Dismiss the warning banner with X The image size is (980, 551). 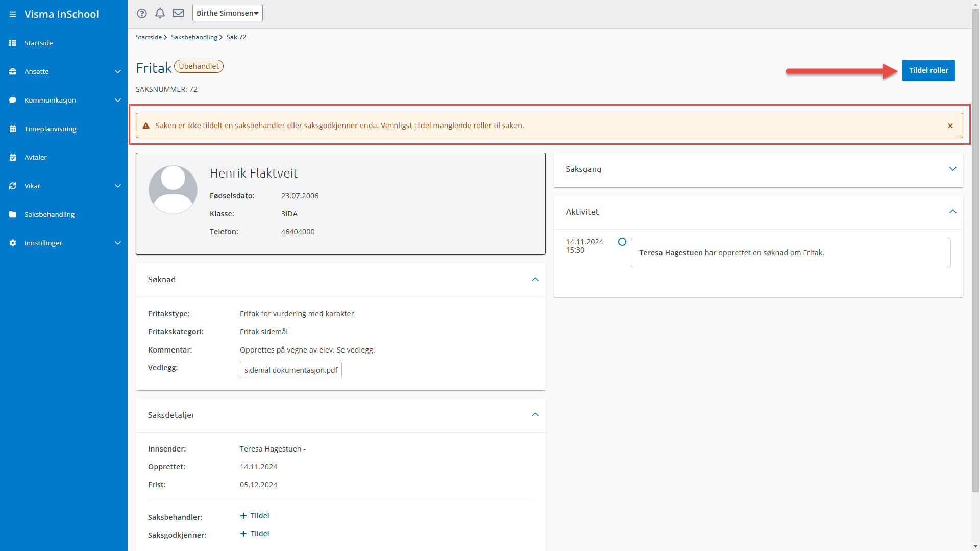click(950, 126)
